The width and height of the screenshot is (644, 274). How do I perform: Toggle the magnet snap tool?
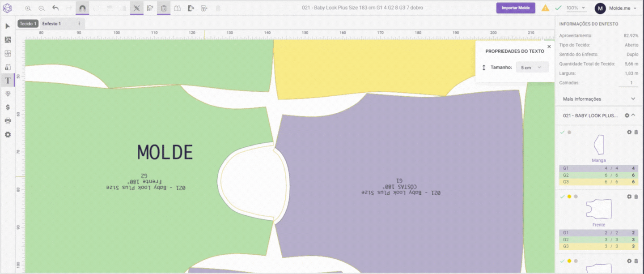[x=82, y=8]
